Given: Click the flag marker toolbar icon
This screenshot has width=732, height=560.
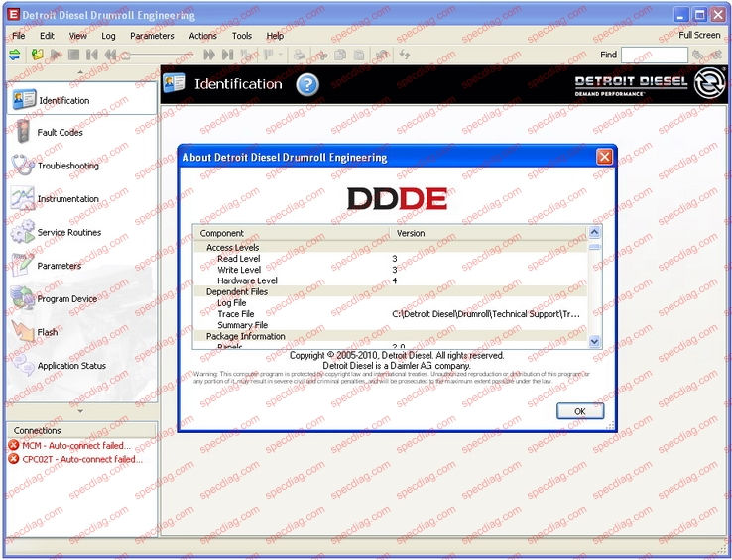Looking at the screenshot, I should point(268,55).
